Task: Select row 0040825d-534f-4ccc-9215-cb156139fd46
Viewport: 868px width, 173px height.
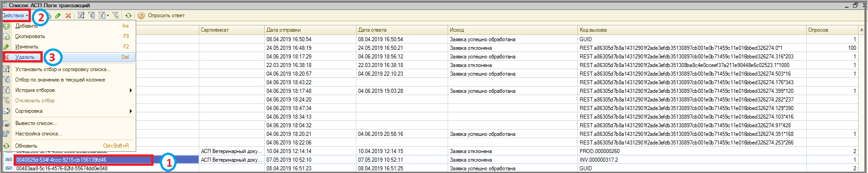Action: point(61,160)
